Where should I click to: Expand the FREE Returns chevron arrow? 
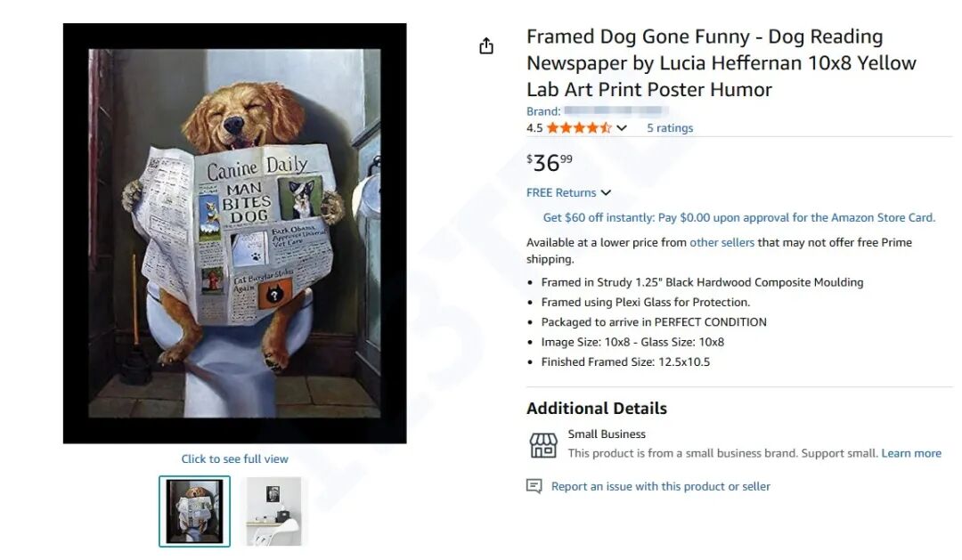pyautogui.click(x=606, y=193)
